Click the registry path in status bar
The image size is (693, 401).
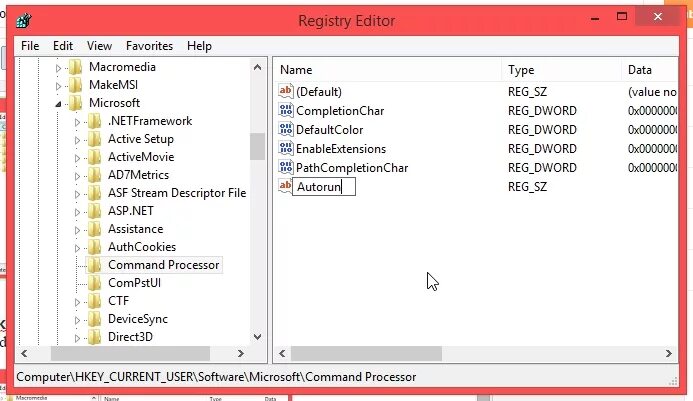(216, 377)
